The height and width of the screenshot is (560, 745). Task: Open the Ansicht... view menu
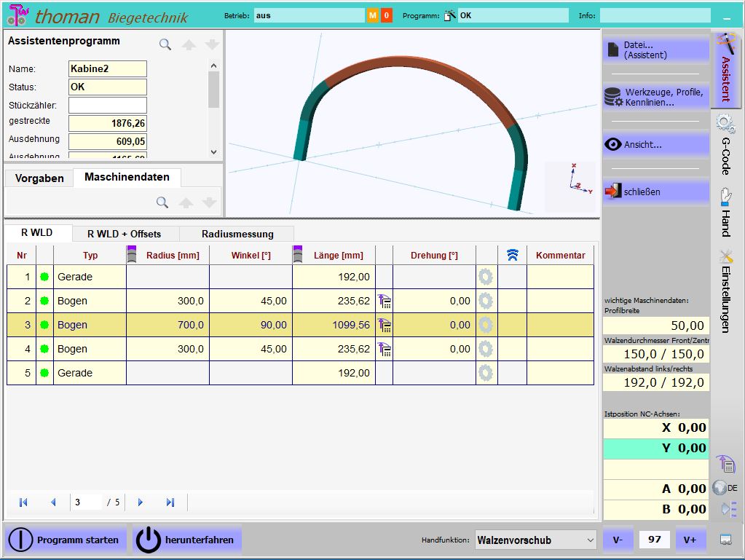click(655, 145)
